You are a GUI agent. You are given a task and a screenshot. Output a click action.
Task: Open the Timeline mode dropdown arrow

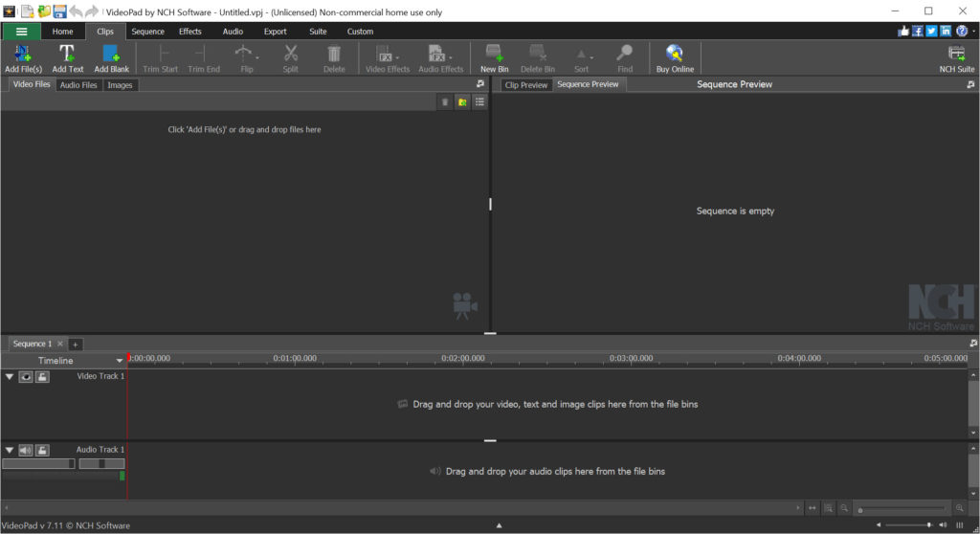(x=119, y=361)
